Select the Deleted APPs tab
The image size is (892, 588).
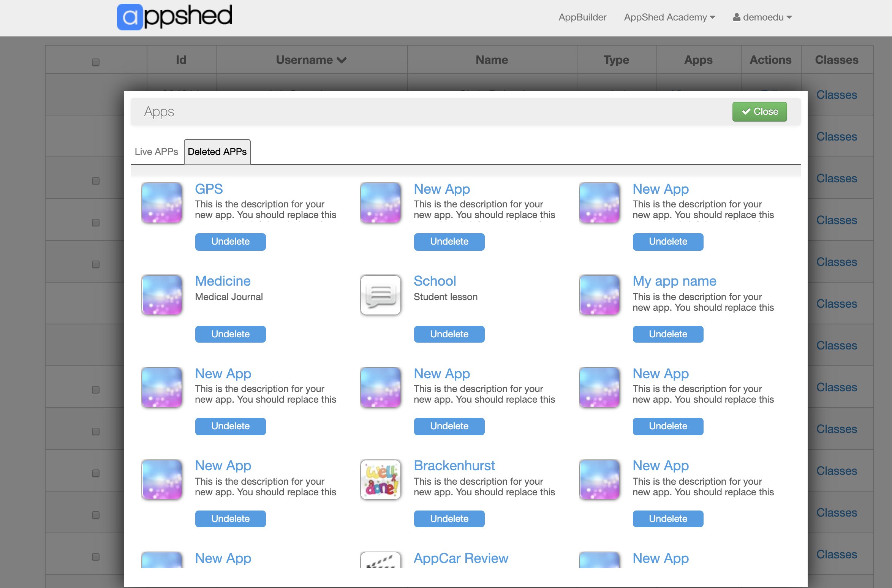[x=217, y=151]
